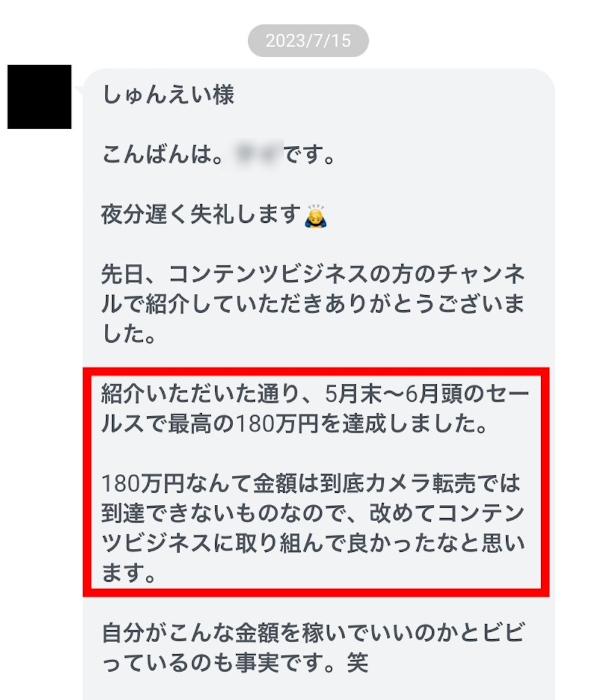611x700 pixels.
Task: Click the paragraph starting with 先日、コンテンツビジネス
Action: [313, 304]
